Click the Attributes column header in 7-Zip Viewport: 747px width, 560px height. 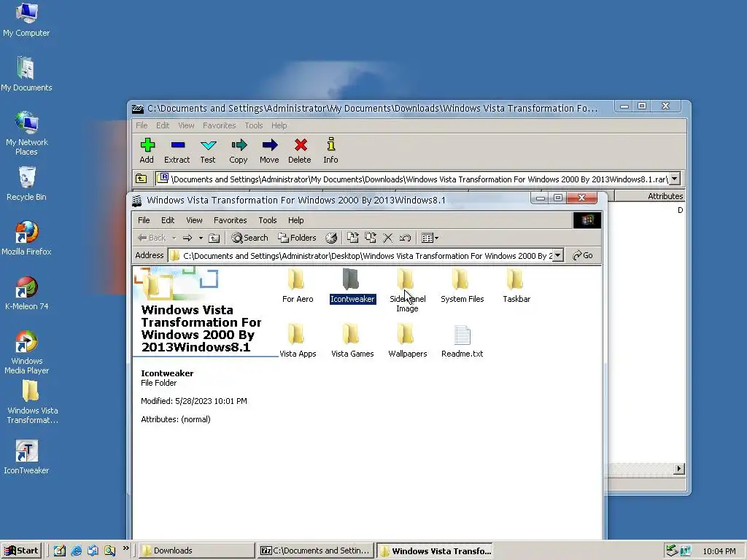pyautogui.click(x=650, y=195)
